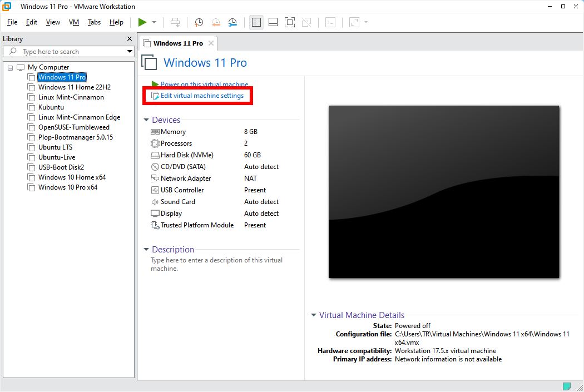Viewport: 584px width, 392px height.
Task: Click Power on this virtual machine
Action: point(201,85)
